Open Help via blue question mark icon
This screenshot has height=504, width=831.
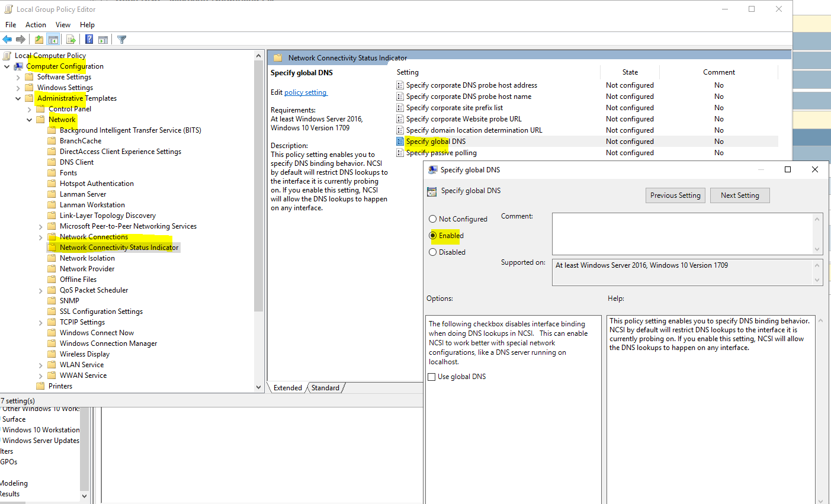89,40
